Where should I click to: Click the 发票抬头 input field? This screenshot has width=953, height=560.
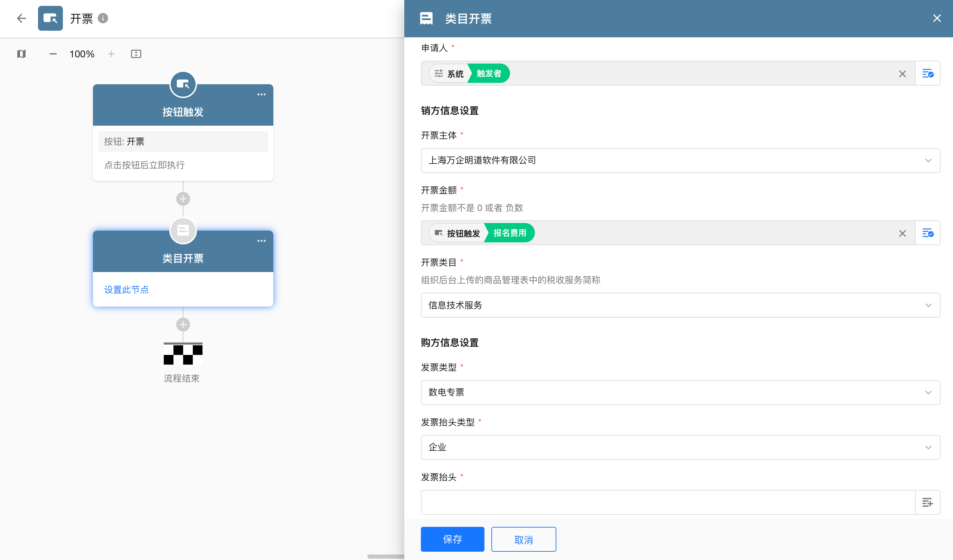668,502
